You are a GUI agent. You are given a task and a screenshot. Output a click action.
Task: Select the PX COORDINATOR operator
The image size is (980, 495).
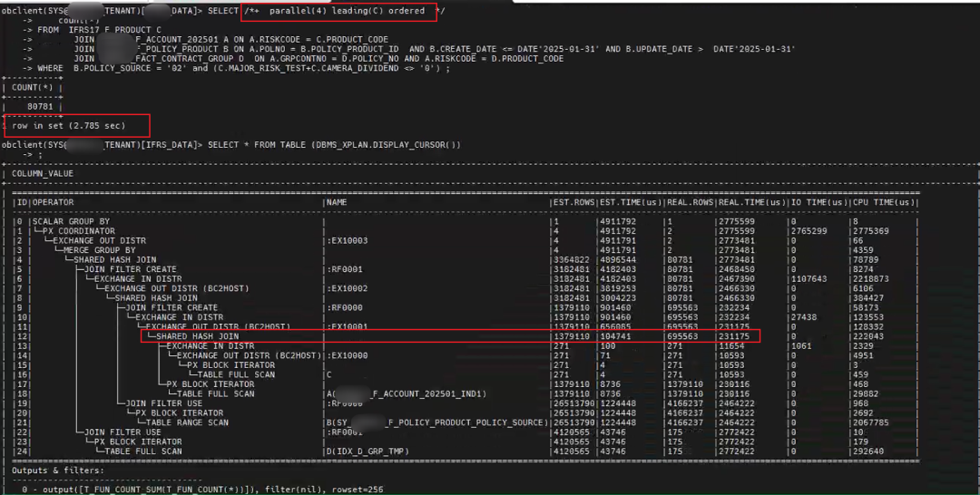pos(79,231)
